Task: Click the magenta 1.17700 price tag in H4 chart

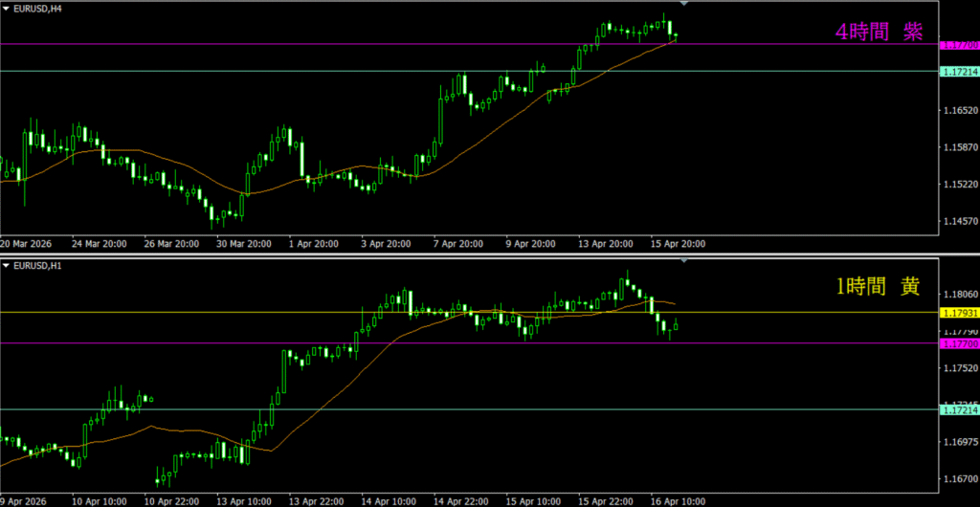Action: [x=959, y=45]
